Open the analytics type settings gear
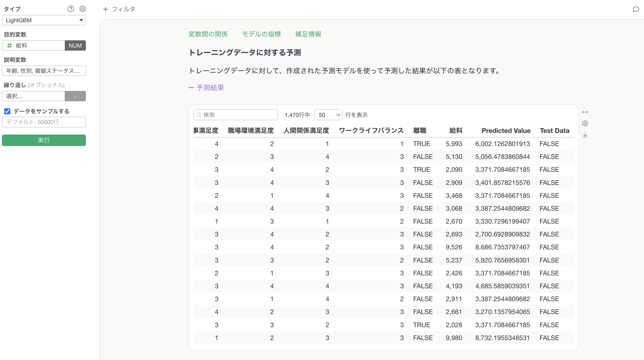644x360 pixels. [x=83, y=9]
